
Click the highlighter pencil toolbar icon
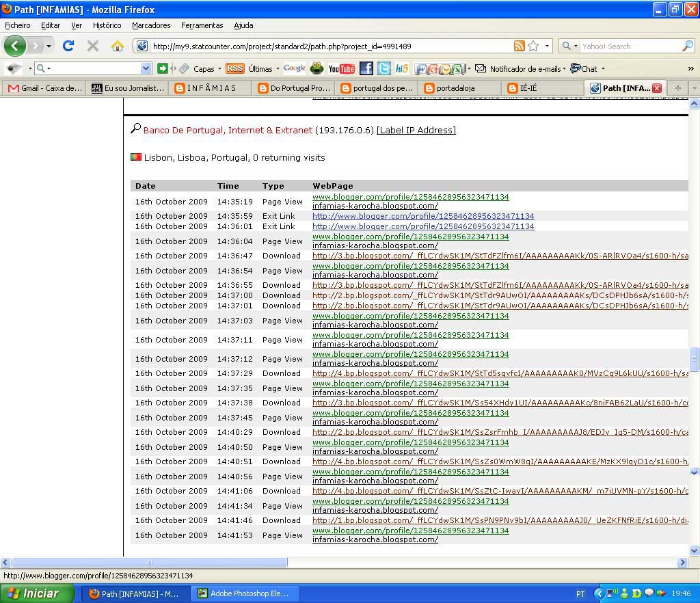(185, 68)
